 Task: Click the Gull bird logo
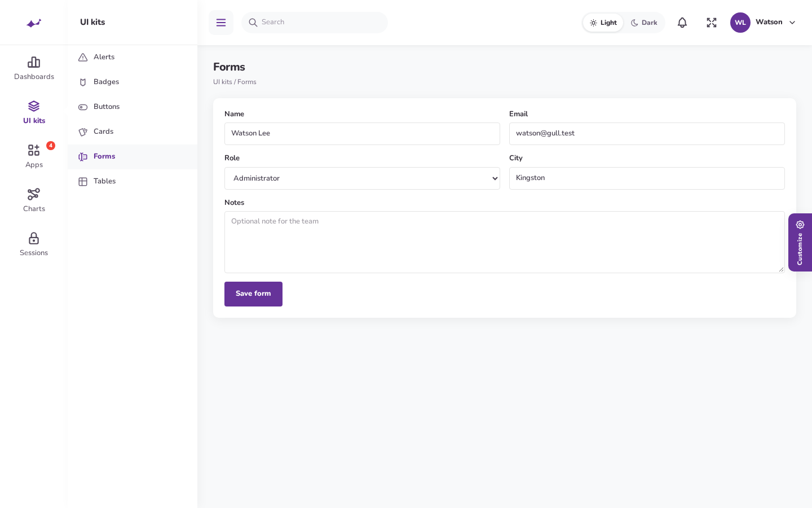click(x=34, y=23)
